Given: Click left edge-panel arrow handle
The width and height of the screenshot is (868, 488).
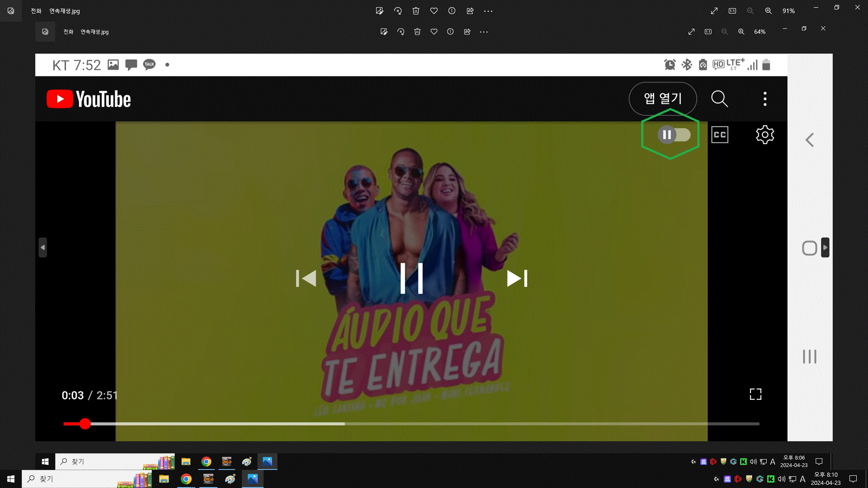Looking at the screenshot, I should (x=42, y=248).
